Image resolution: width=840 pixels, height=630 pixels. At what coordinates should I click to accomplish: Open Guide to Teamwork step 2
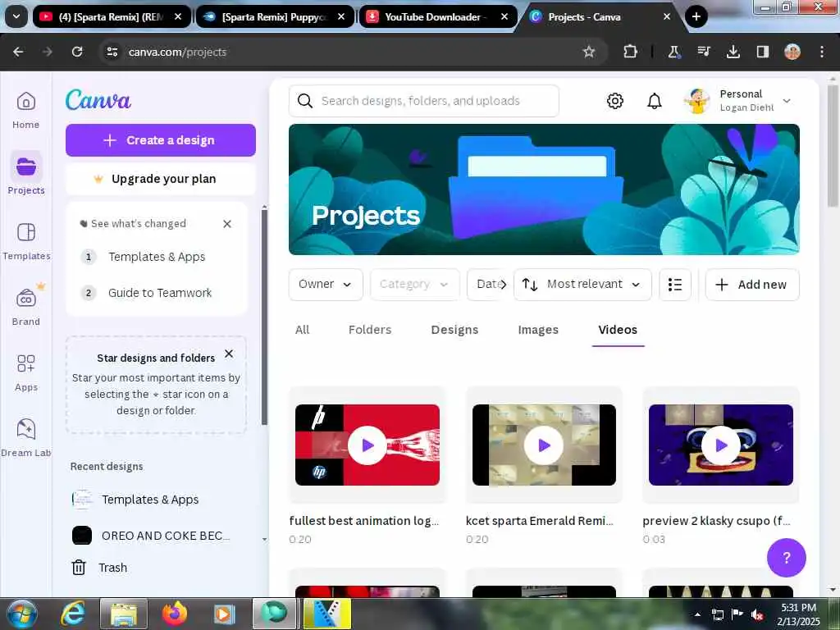(160, 293)
